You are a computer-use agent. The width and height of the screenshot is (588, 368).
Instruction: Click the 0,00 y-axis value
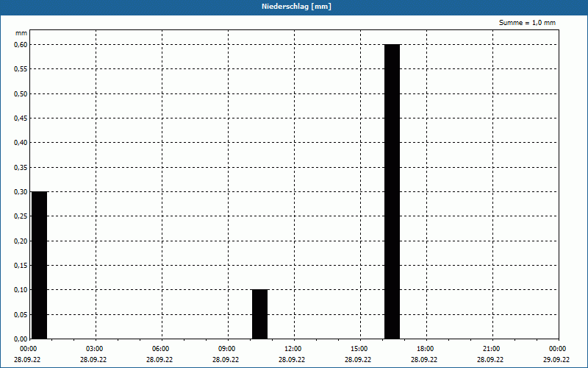[x=21, y=339]
